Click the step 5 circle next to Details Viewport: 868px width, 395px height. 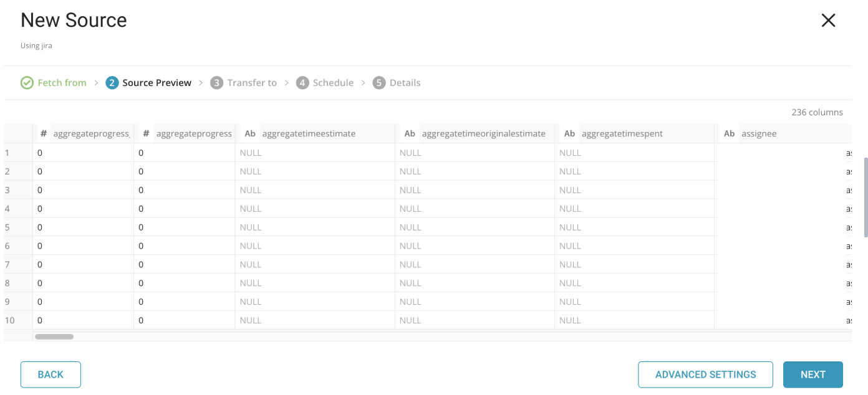379,83
